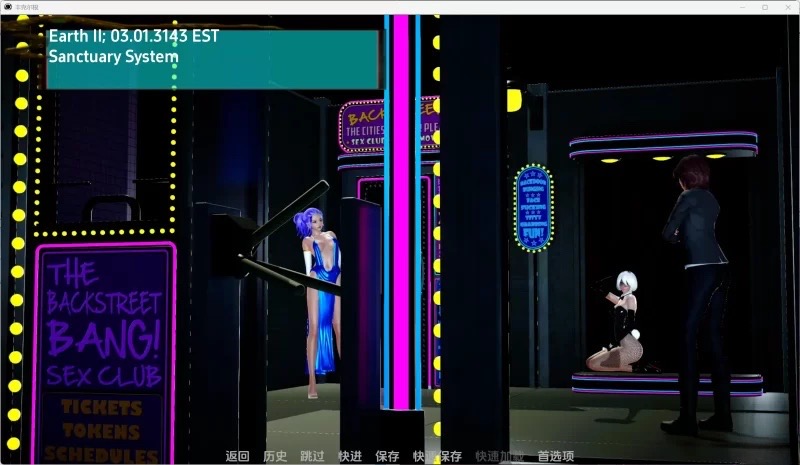
Task: Open 首选项 (Preferences)
Action: coord(555,456)
